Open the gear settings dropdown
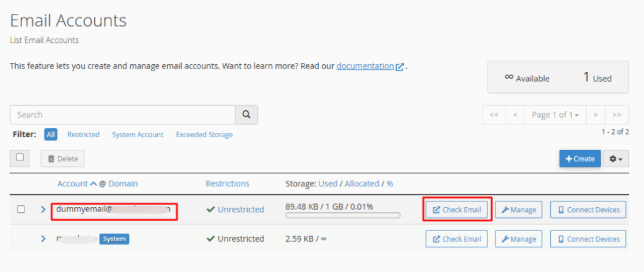This screenshot has height=272, width=644. [x=616, y=159]
